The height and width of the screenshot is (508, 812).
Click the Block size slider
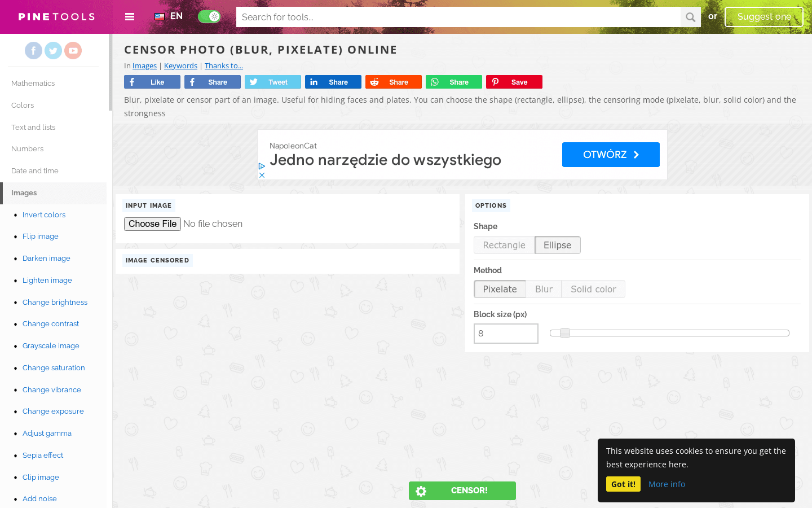(669, 333)
